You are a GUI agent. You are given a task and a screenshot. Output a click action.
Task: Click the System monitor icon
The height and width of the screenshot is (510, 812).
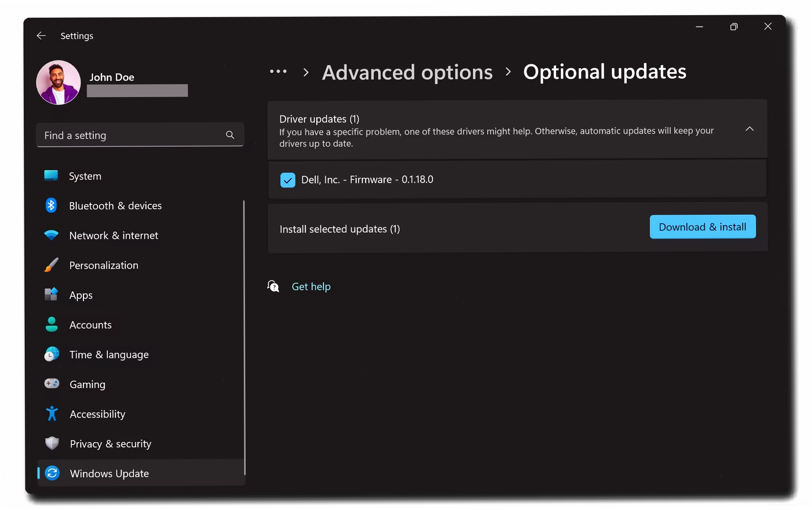[x=51, y=175]
